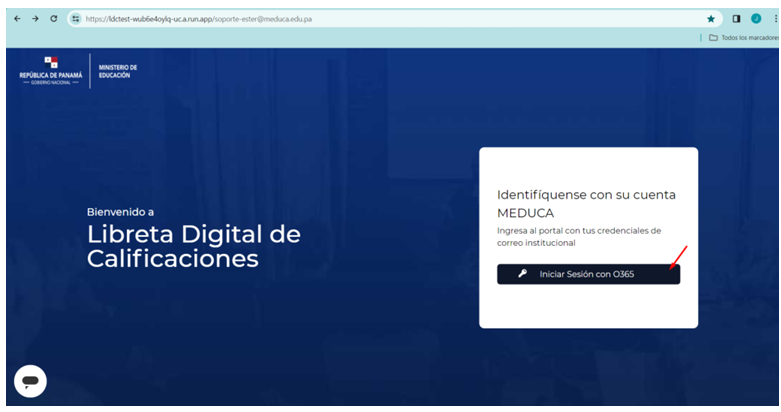Click the key icon on login button
This screenshot has height=412, width=781.
[x=522, y=274]
